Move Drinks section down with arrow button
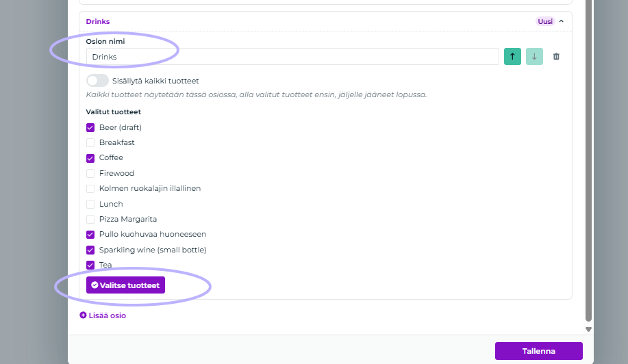This screenshot has height=364, width=628. [x=534, y=56]
